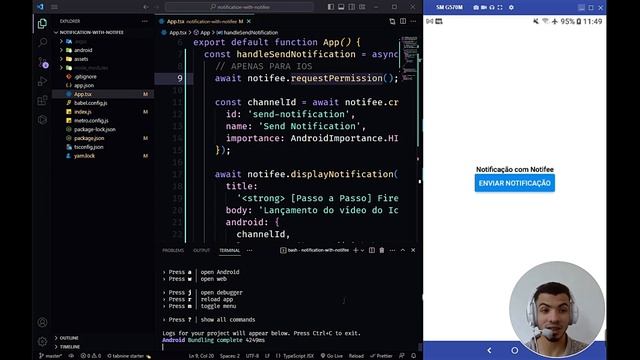The image size is (640, 360).
Task: Open the Extensions view in the activity bar
Action: coord(42,100)
